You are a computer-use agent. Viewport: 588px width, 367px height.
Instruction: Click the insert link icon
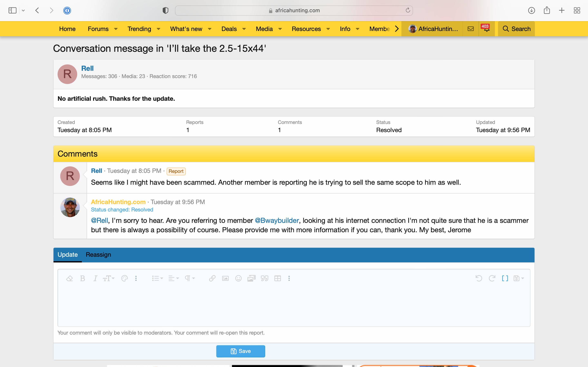pyautogui.click(x=212, y=278)
